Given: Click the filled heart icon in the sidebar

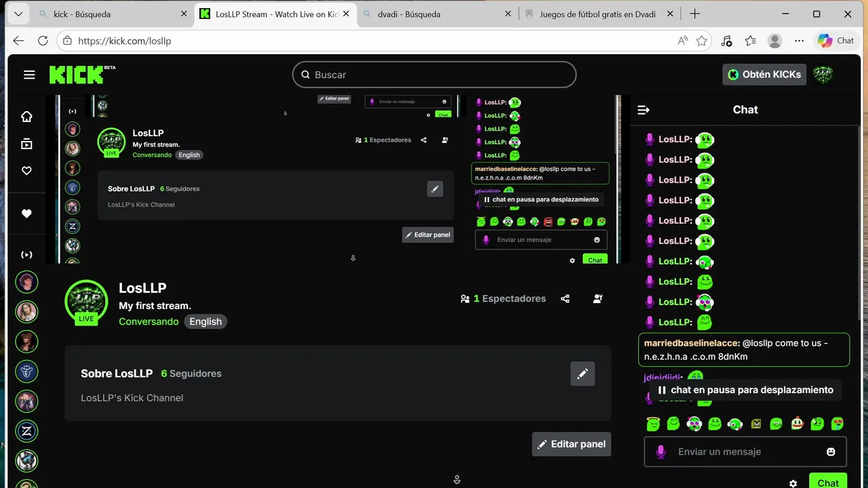Looking at the screenshot, I should click(26, 213).
